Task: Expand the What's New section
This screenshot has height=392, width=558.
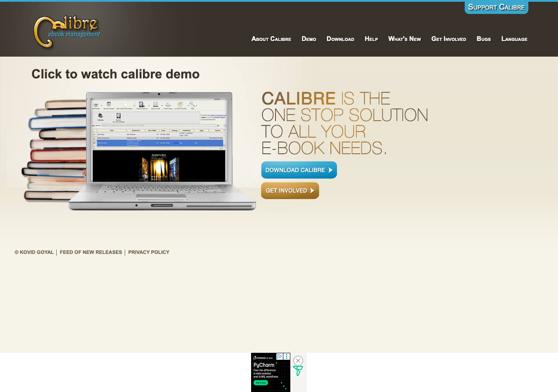Action: [x=405, y=38]
